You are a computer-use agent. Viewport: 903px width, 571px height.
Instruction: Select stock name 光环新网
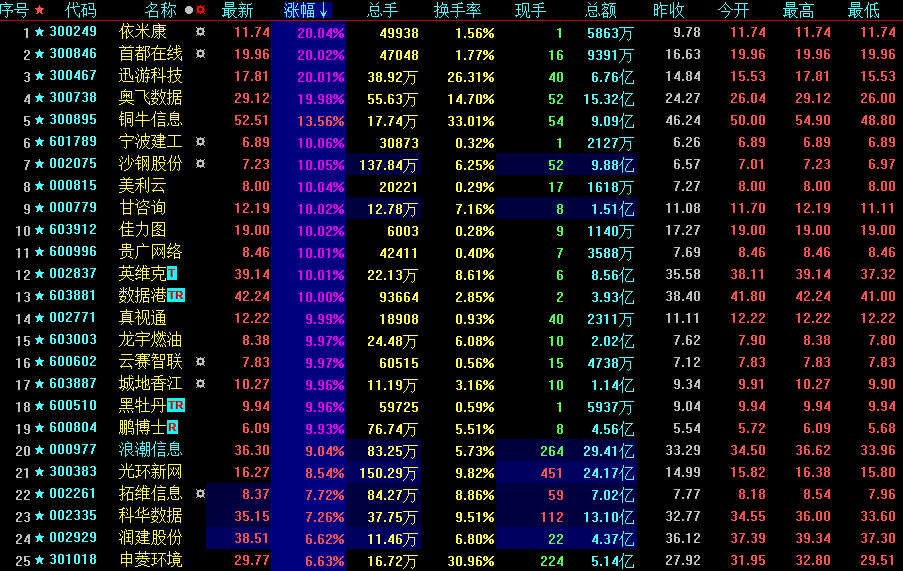[150, 472]
